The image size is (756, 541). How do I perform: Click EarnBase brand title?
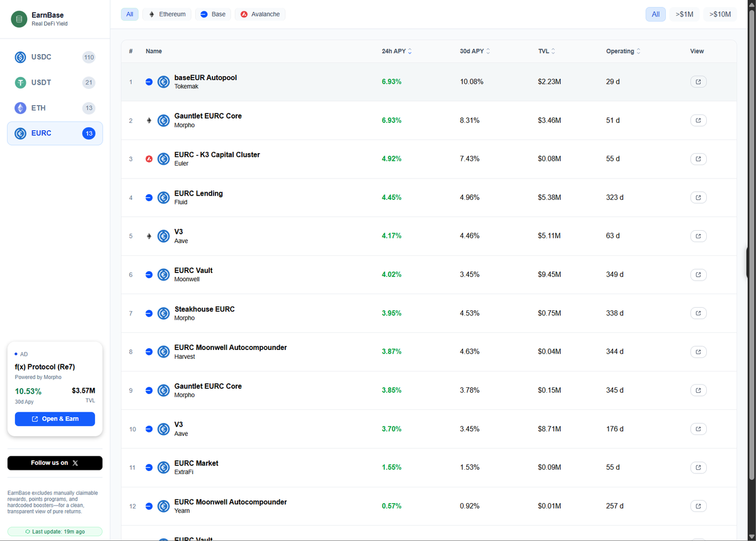coord(47,15)
